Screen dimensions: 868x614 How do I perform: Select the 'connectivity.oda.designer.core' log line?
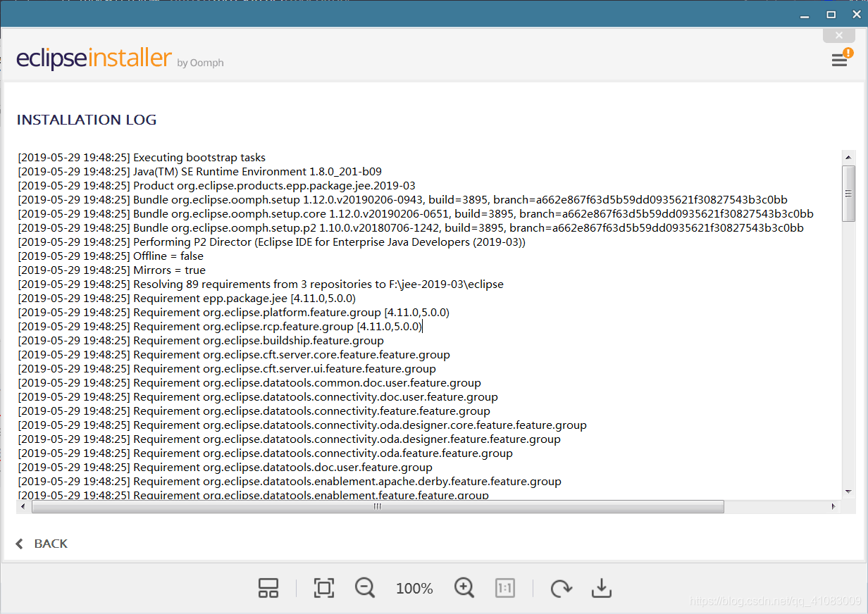pyautogui.click(x=302, y=425)
